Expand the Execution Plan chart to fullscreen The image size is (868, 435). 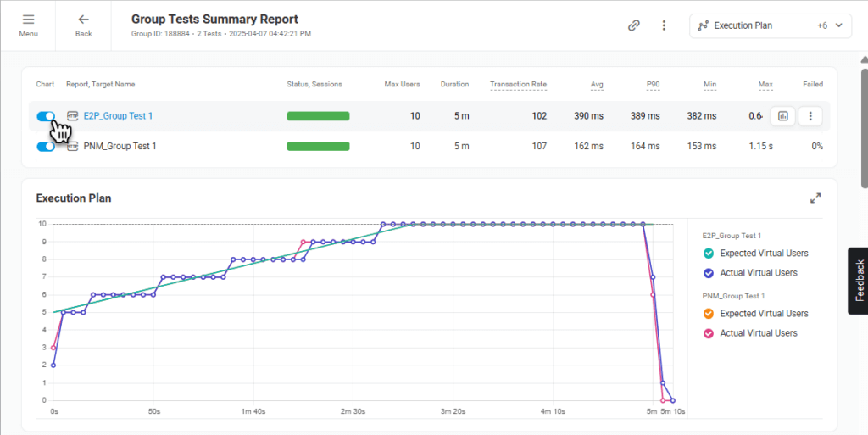click(x=815, y=198)
